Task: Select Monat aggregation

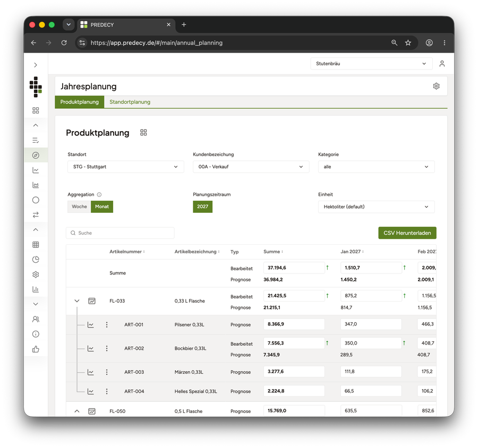Action: click(x=102, y=206)
